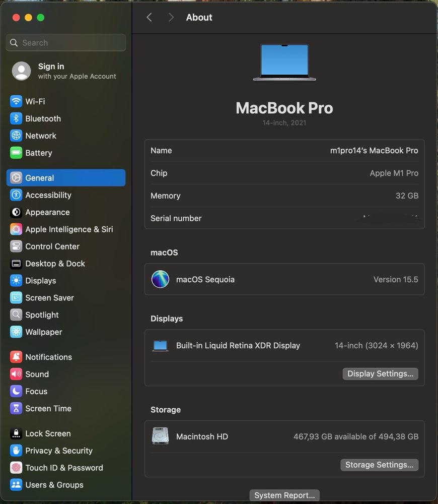The image size is (438, 504).
Task: Open Storage Settings button
Action: (379, 465)
